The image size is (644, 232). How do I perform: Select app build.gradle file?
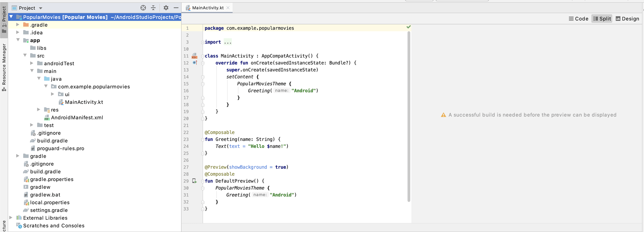(x=52, y=141)
